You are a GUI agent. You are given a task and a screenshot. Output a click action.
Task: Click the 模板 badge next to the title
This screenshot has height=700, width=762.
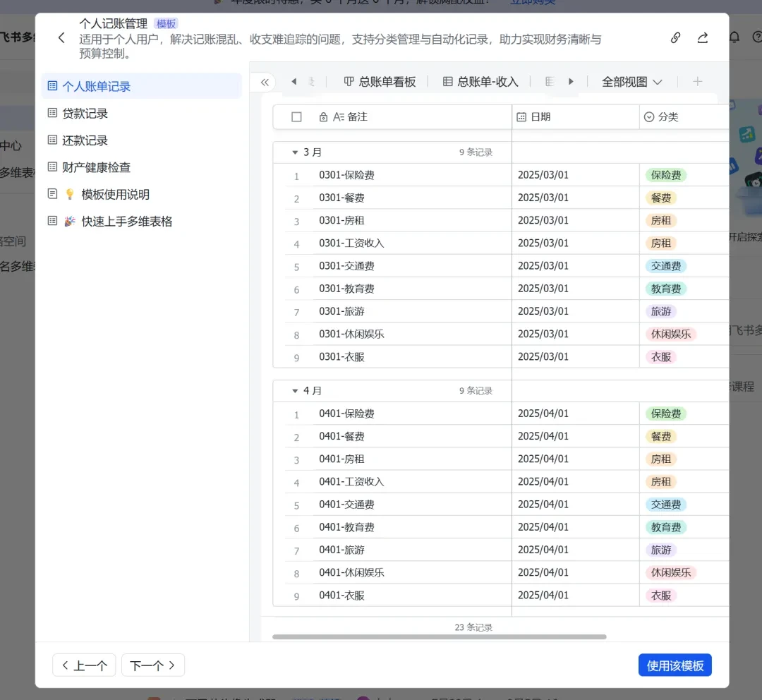(x=166, y=24)
